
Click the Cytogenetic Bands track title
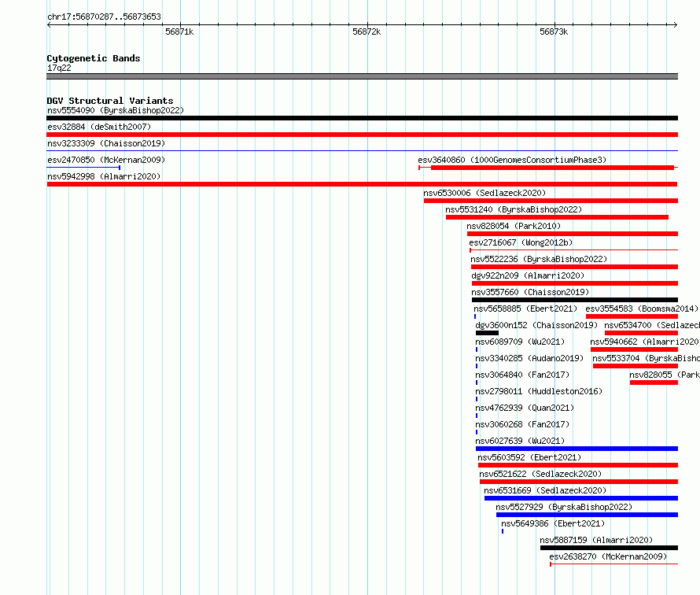[x=94, y=58]
